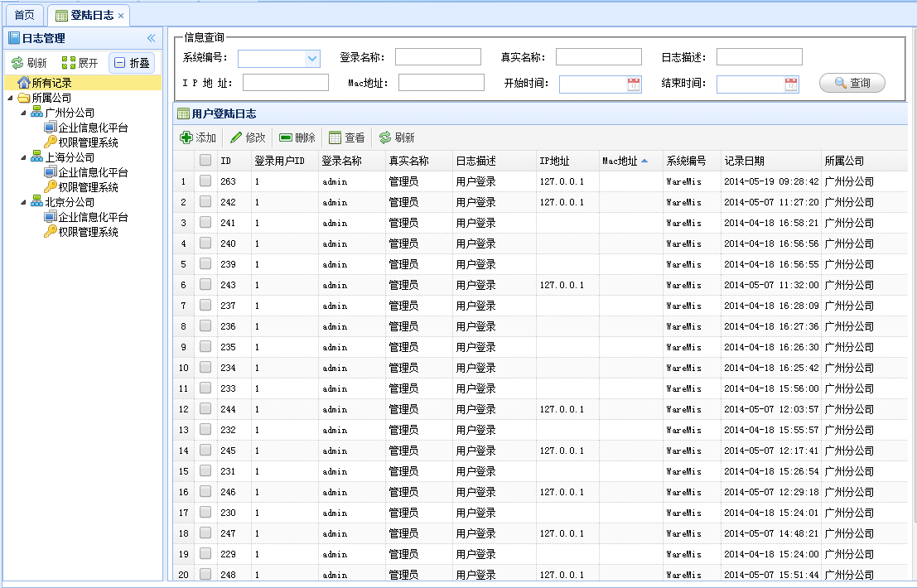Screen dimensions: 917x588
Task: Collapse the 广州分公司 tree node
Action: (23, 113)
